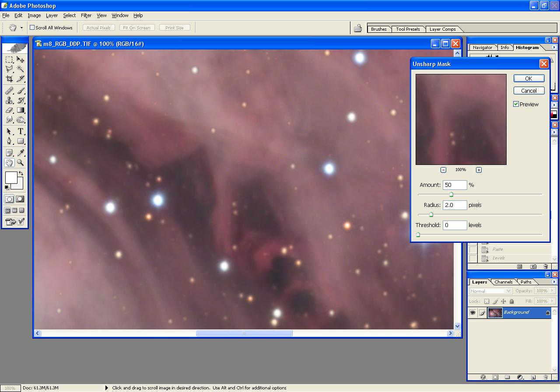
Task: Select the Magic Wand tool
Action: pos(21,69)
